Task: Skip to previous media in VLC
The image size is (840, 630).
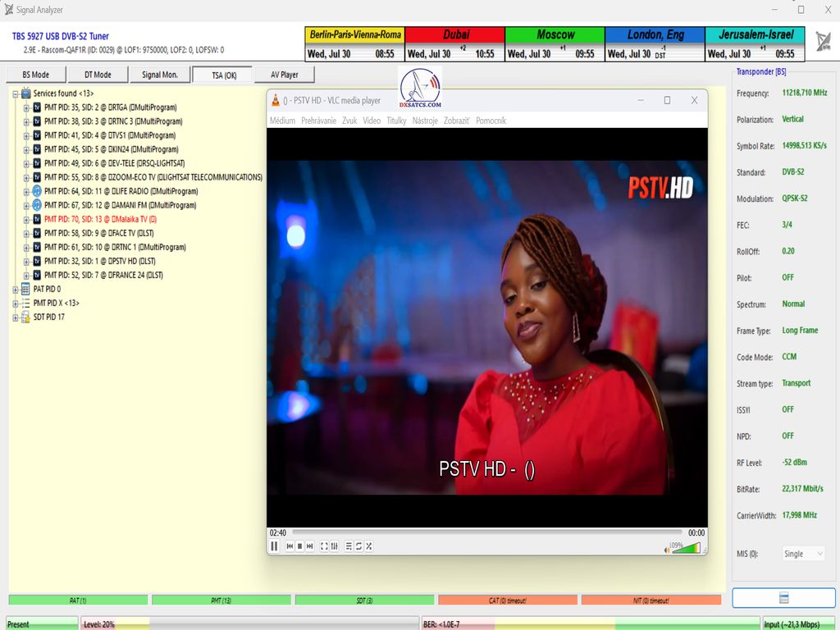Action: point(290,546)
